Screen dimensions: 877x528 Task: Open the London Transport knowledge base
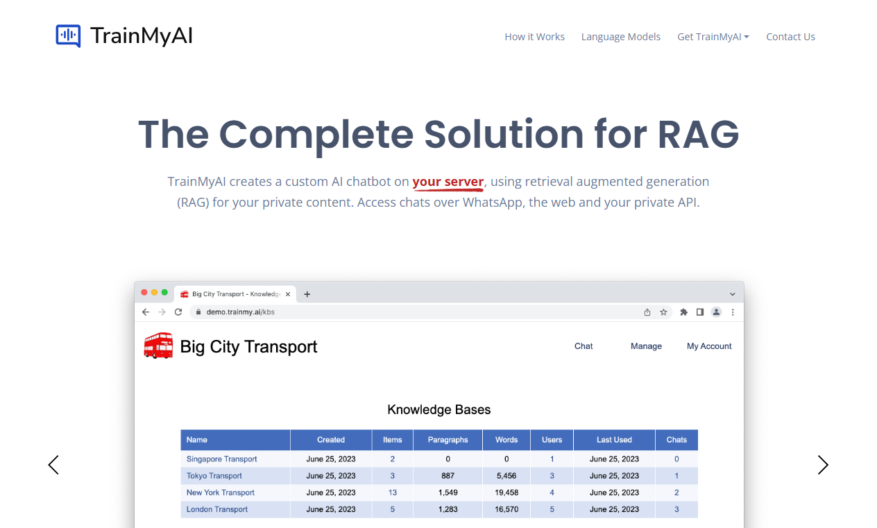(217, 510)
